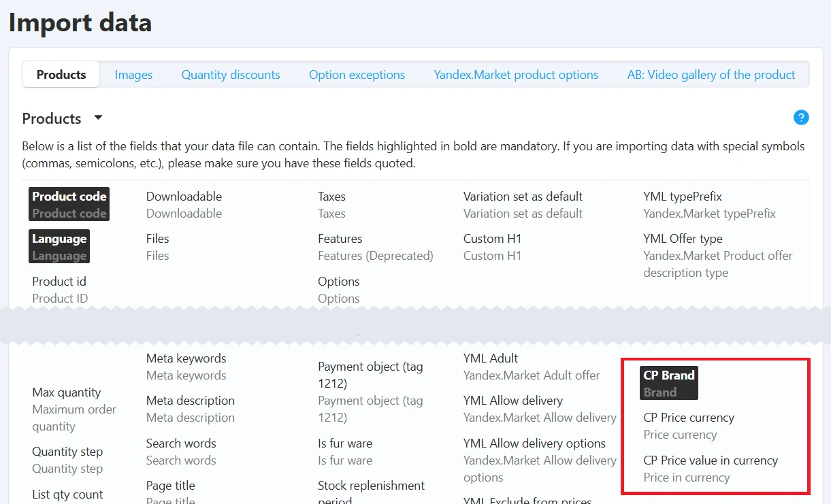
Task: Click the CP Brand field badge
Action: pyautogui.click(x=669, y=384)
